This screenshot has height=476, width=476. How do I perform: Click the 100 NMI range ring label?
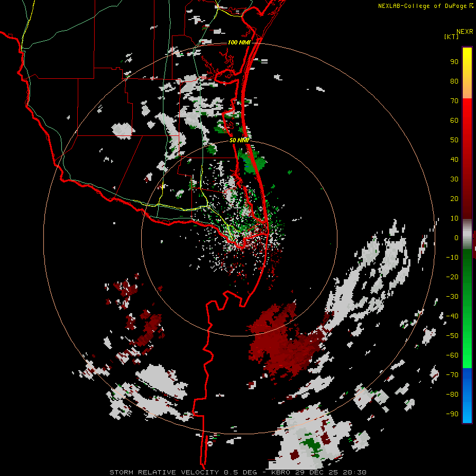pyautogui.click(x=239, y=42)
